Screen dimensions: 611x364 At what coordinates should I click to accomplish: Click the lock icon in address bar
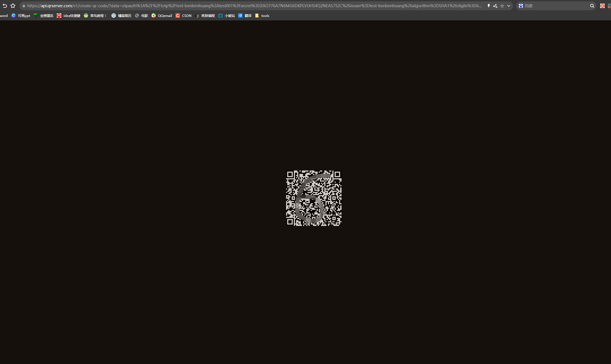click(x=24, y=6)
